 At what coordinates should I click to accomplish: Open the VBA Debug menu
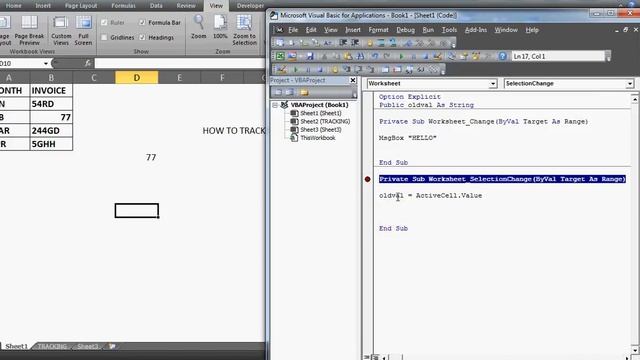[x=405, y=30]
